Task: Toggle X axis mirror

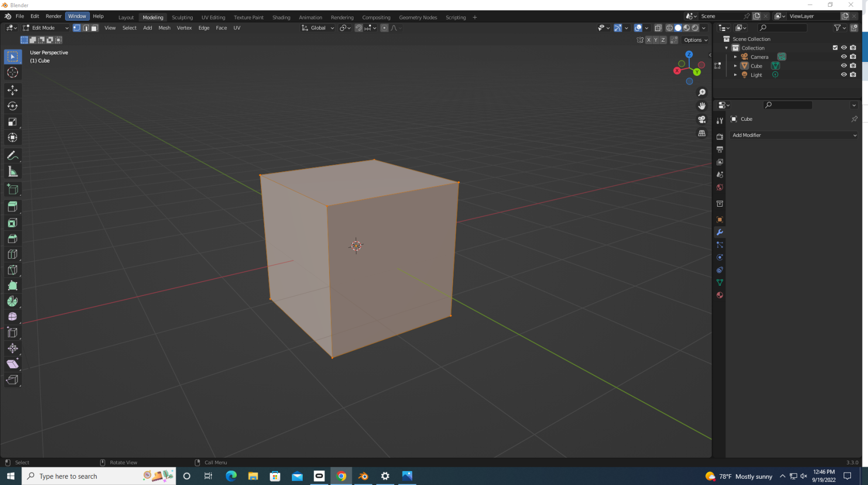Action: point(648,40)
